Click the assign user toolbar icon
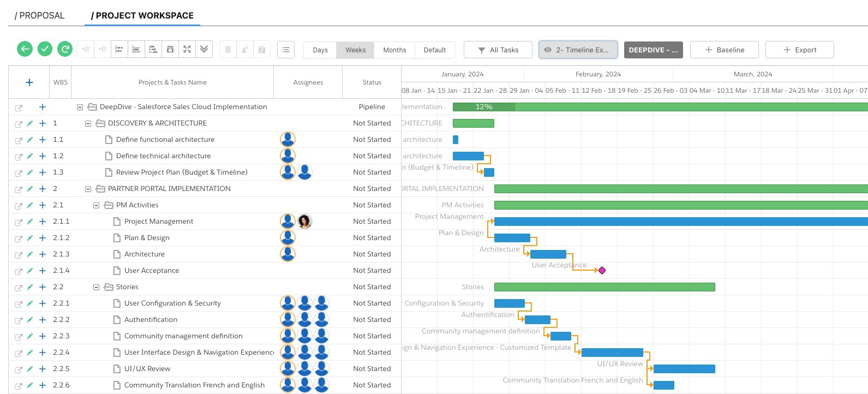The image size is (868, 394). [x=245, y=50]
